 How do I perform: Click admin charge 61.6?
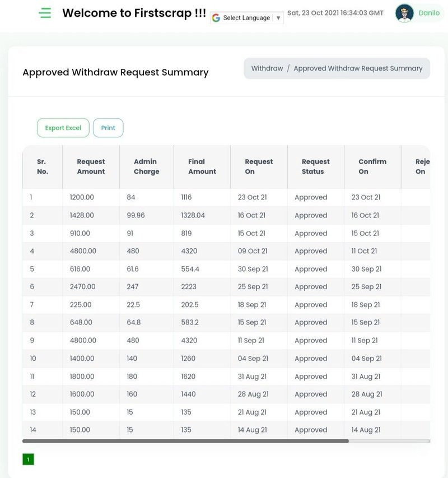[133, 269]
